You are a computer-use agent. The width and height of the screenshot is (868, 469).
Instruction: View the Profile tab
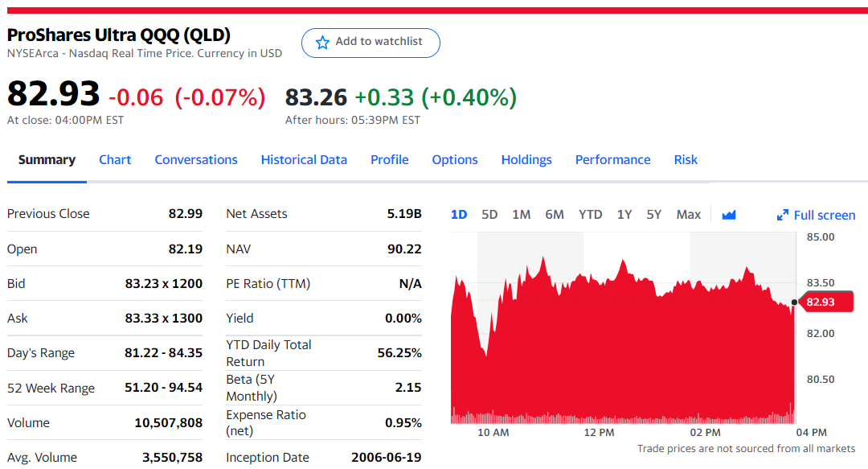pos(389,159)
